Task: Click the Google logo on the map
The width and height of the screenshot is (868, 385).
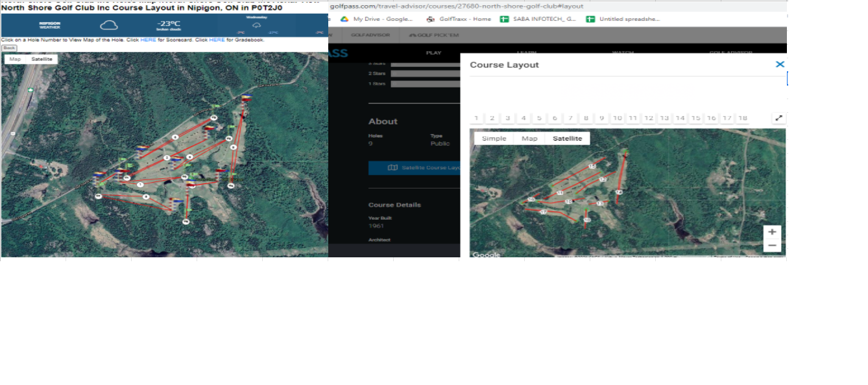Action: tap(486, 255)
